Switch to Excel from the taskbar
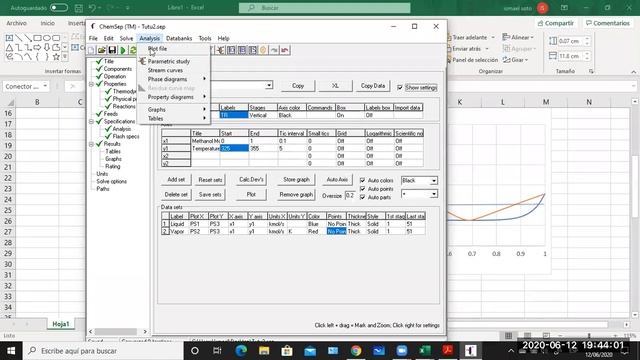Viewport: 640px width, 360px height. 424,351
